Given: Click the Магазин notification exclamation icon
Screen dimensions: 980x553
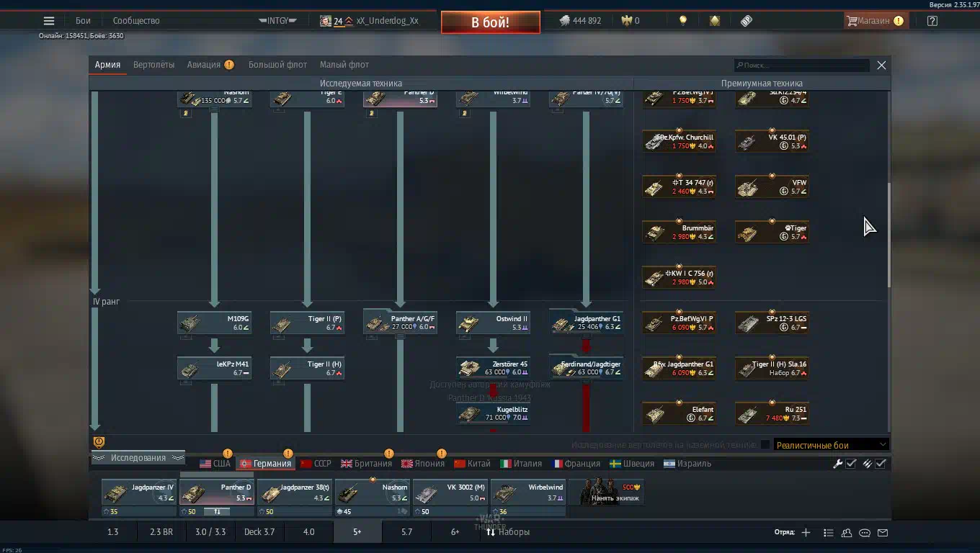Looking at the screenshot, I should pyautogui.click(x=899, y=21).
